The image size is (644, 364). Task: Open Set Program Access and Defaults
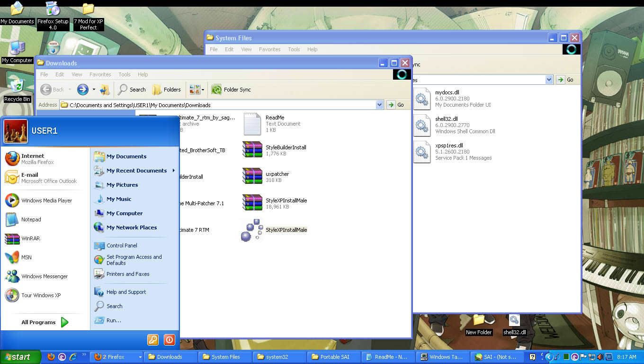pos(134,260)
